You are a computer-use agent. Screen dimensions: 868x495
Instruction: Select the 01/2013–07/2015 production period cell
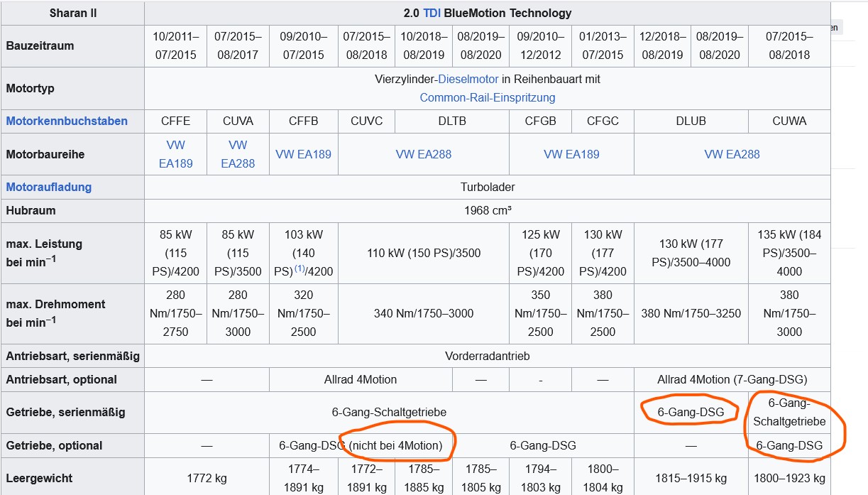603,45
